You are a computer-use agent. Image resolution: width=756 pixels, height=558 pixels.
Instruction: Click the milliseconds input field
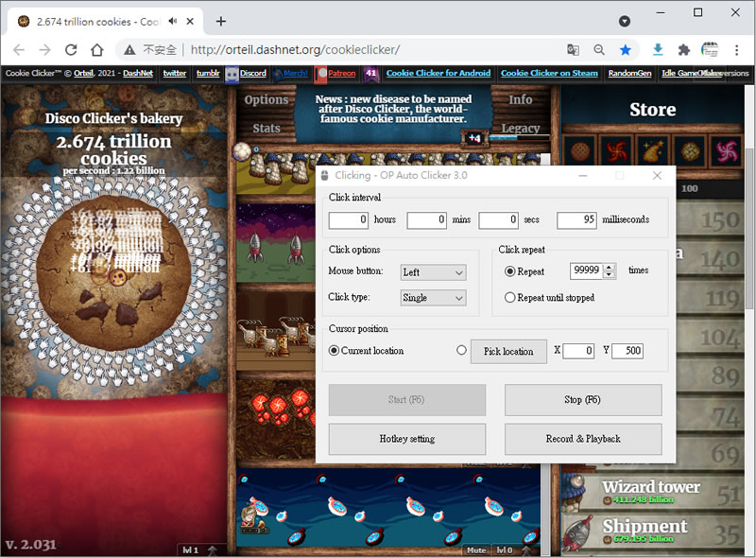click(576, 220)
